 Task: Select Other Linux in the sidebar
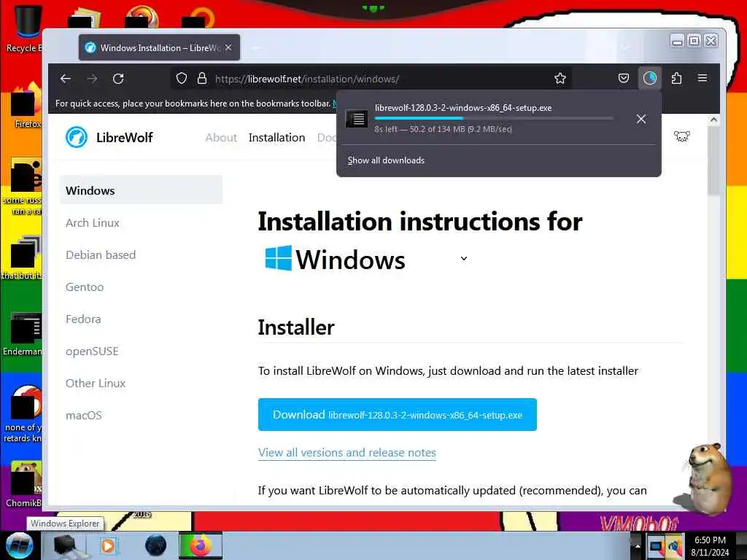pyautogui.click(x=96, y=384)
